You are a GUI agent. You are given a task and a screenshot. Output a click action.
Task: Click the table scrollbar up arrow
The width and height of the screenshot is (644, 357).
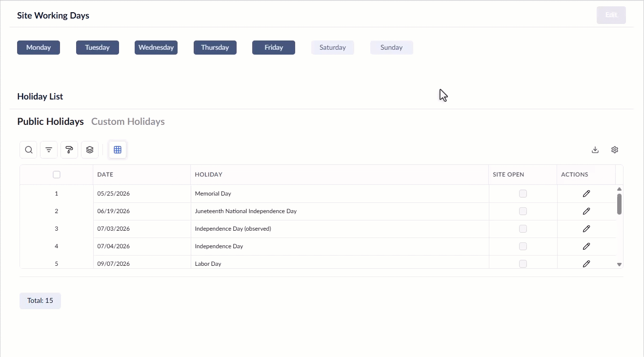(x=620, y=189)
